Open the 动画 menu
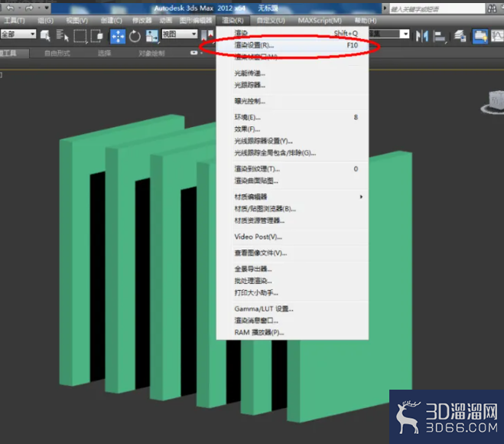The width and height of the screenshot is (504, 444). [x=166, y=21]
